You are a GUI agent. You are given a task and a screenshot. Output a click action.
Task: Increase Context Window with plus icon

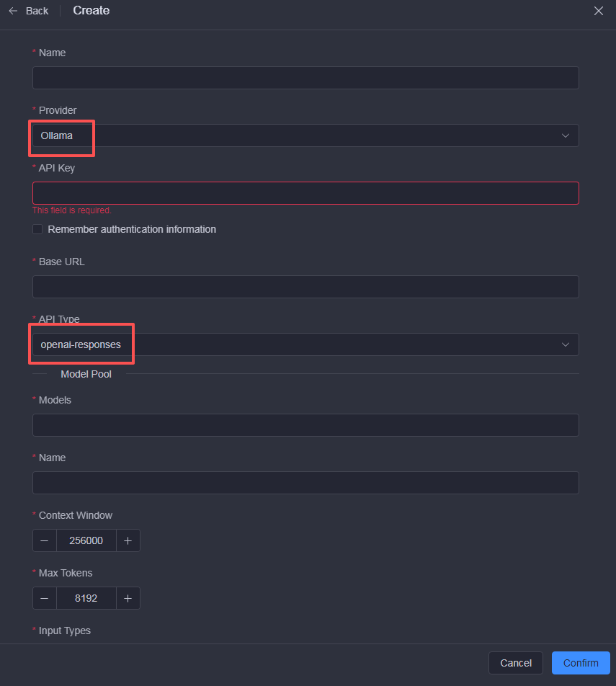[x=128, y=540]
